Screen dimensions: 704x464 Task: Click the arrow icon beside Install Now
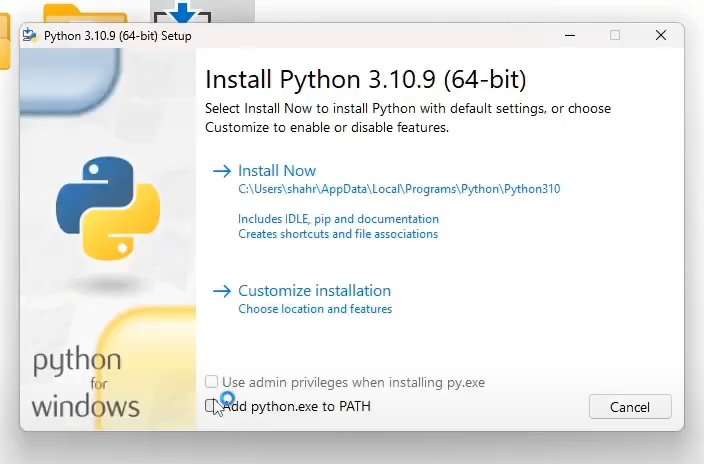tap(221, 171)
